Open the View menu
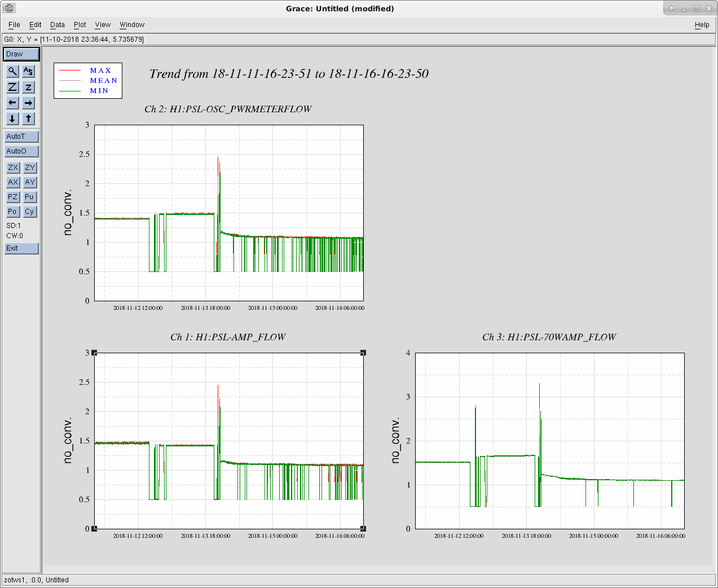718x588 pixels. pos(103,25)
